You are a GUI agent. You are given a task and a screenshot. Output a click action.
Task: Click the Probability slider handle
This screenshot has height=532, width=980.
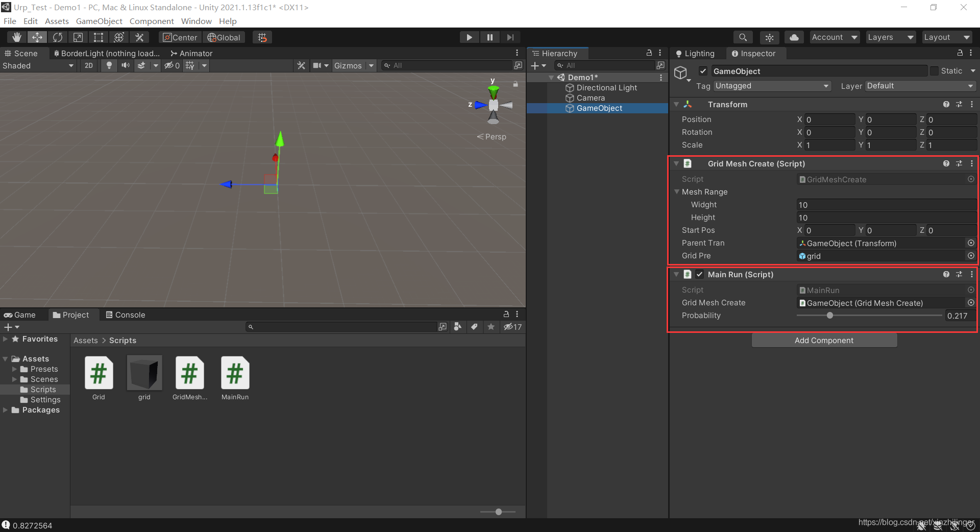coord(830,316)
